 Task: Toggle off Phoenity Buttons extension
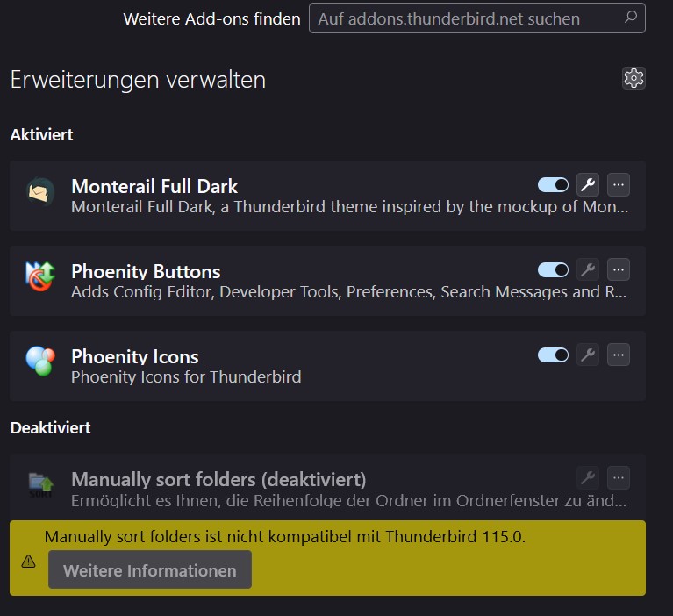(x=553, y=269)
